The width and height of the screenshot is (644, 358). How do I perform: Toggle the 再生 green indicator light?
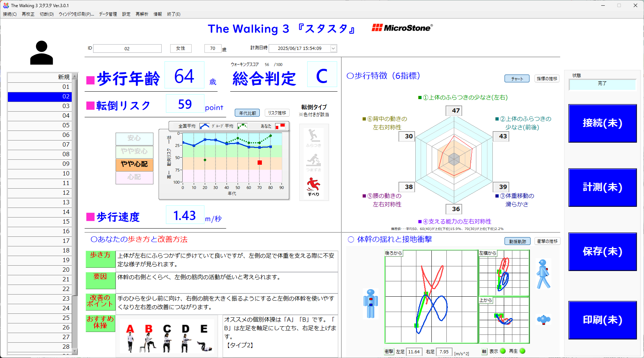(523, 351)
